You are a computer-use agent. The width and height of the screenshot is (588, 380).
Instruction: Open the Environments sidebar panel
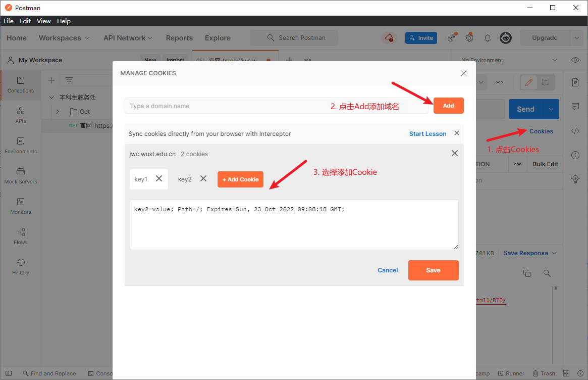point(21,146)
